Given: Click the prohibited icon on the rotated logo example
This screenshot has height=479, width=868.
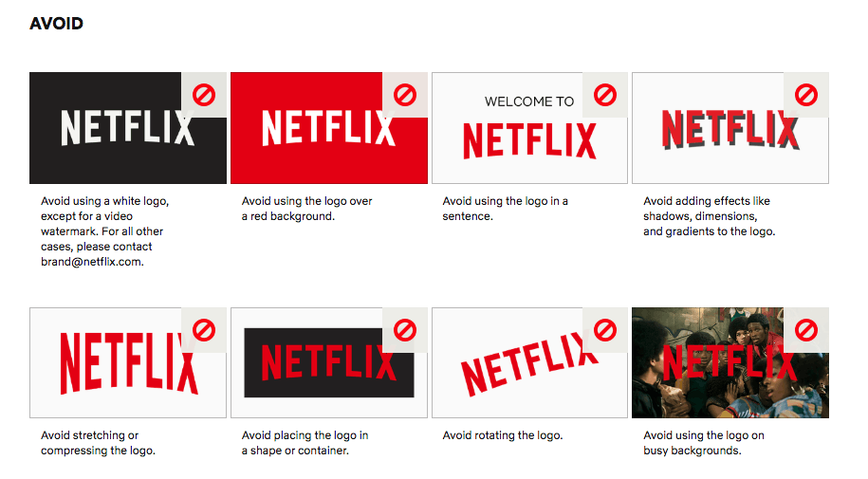Looking at the screenshot, I should (605, 330).
